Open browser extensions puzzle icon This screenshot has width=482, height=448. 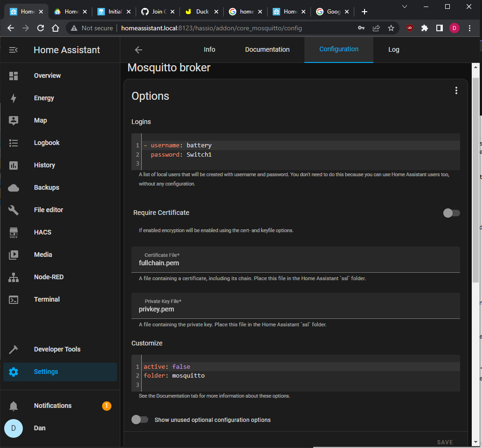(425, 28)
